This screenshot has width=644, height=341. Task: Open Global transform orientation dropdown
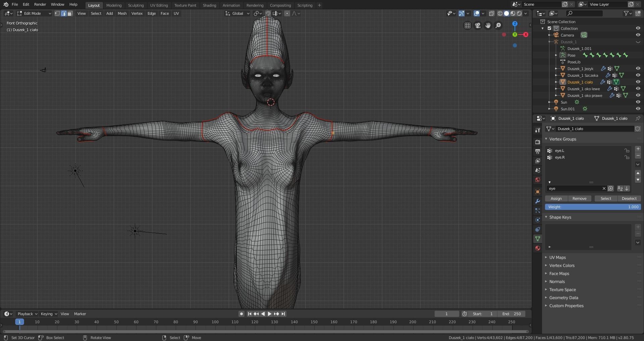[237, 13]
